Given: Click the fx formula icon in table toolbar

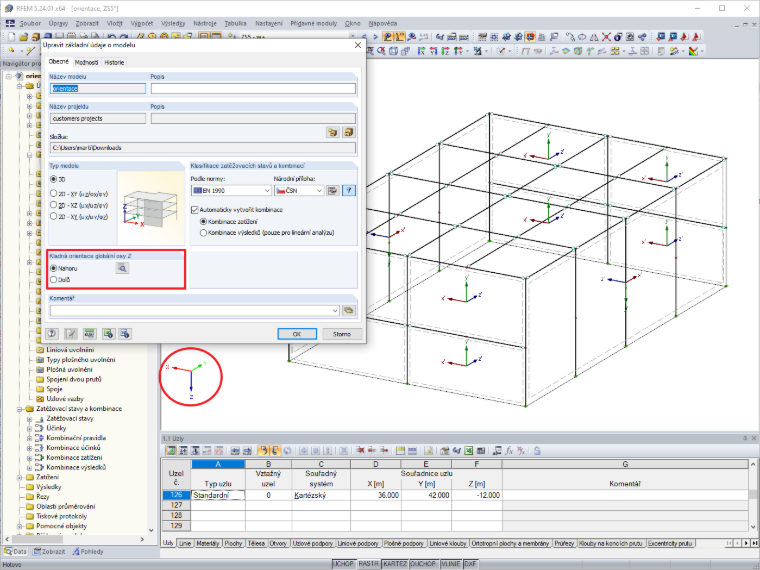Looking at the screenshot, I should (x=509, y=451).
